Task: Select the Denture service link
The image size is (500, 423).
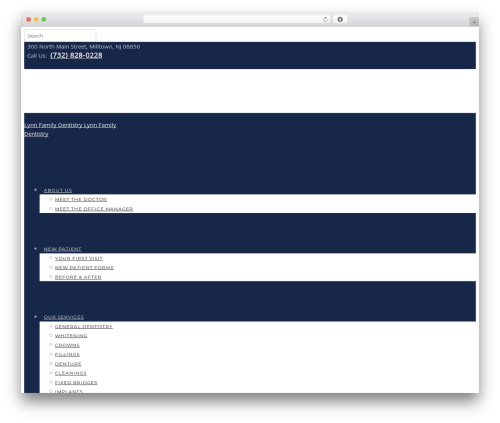Action: 68,364
